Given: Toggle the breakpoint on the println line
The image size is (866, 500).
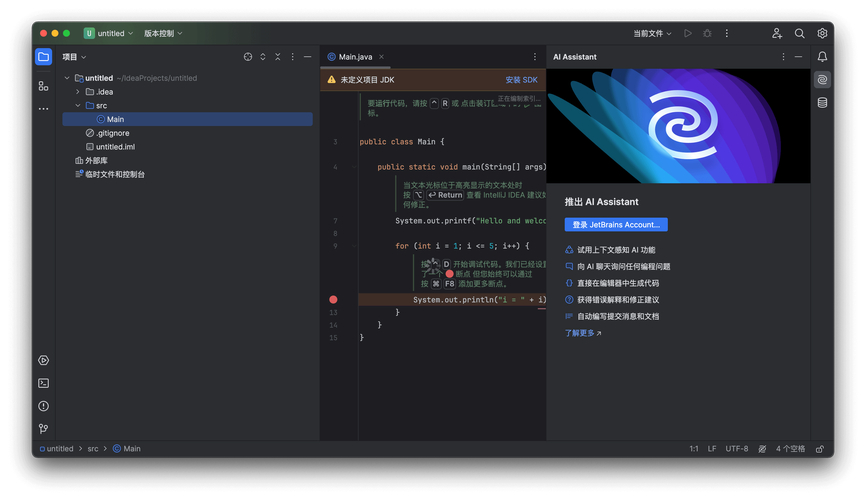Looking at the screenshot, I should [x=333, y=299].
